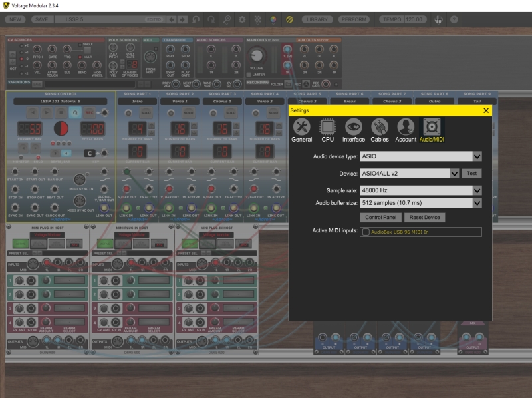This screenshot has height=398, width=532.
Task: Select 3 beats per bar button
Action: pyautogui.click(x=55, y=153)
